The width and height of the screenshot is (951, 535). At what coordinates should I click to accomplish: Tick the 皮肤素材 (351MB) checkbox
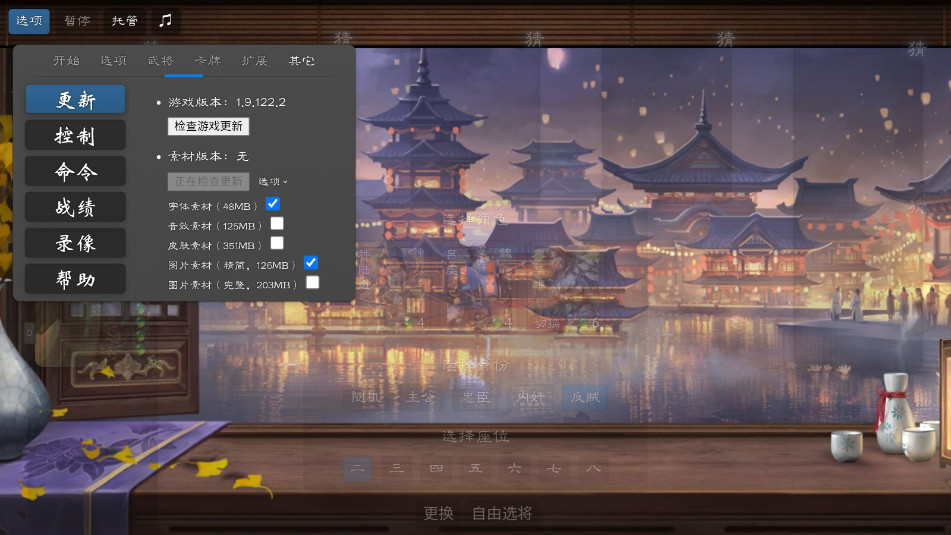pyautogui.click(x=277, y=243)
